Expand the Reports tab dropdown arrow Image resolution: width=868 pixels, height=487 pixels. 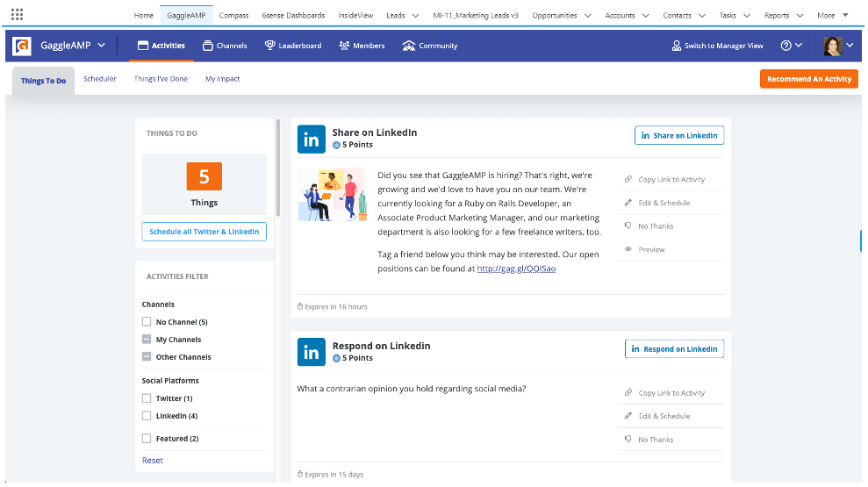(800, 16)
